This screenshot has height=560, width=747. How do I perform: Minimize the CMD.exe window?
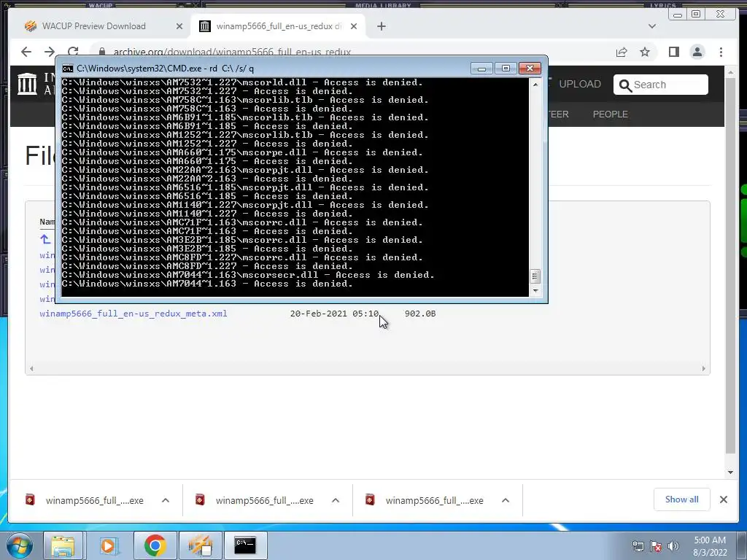click(x=481, y=69)
